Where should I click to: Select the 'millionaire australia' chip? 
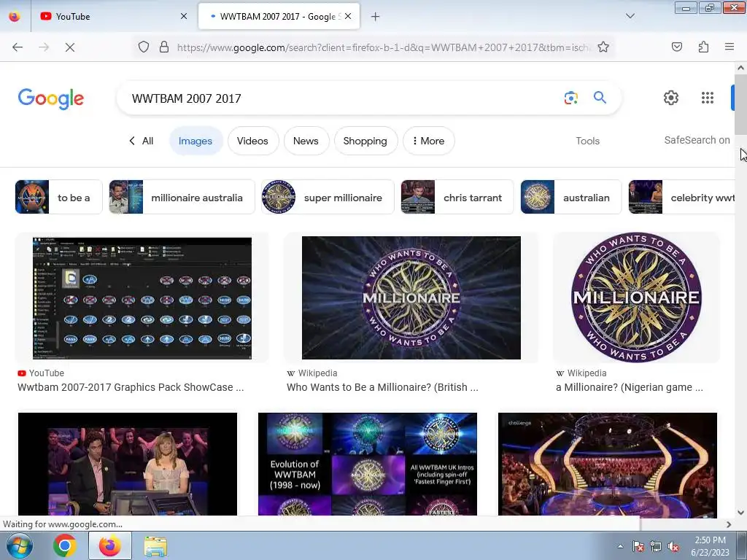pyautogui.click(x=182, y=197)
